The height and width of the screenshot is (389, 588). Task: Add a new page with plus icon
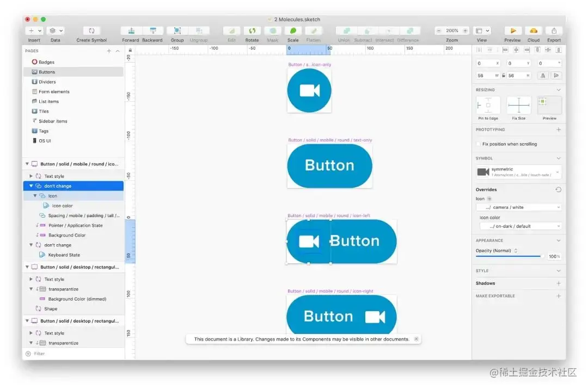109,51
